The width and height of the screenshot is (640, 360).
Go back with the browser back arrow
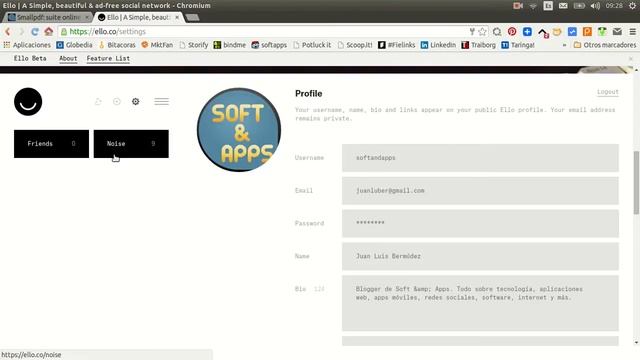[x=7, y=31]
